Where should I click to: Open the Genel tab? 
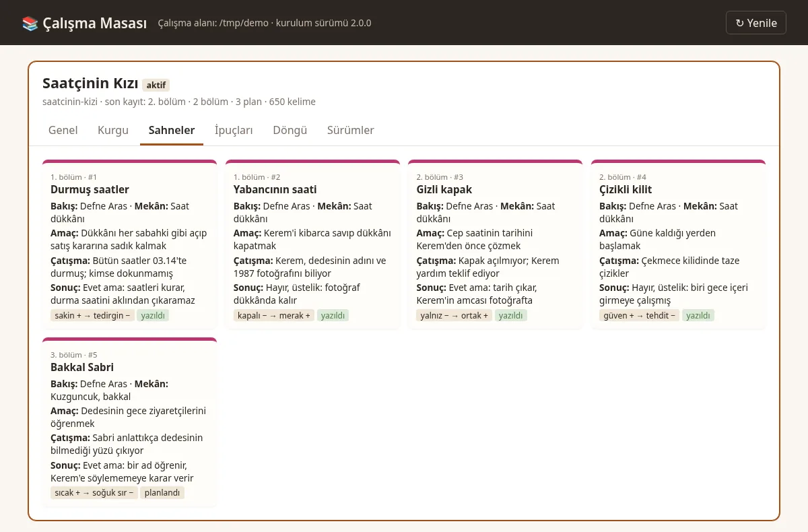click(63, 130)
